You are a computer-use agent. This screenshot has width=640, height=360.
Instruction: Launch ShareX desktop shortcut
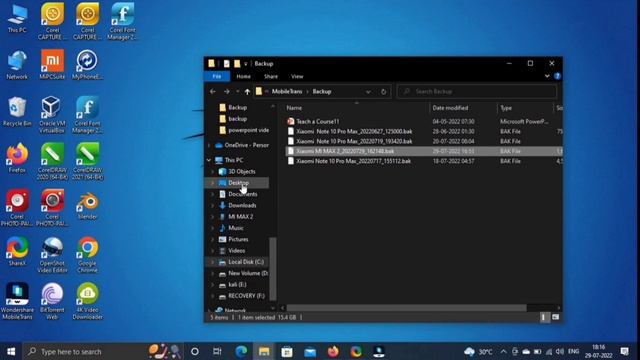(17, 252)
